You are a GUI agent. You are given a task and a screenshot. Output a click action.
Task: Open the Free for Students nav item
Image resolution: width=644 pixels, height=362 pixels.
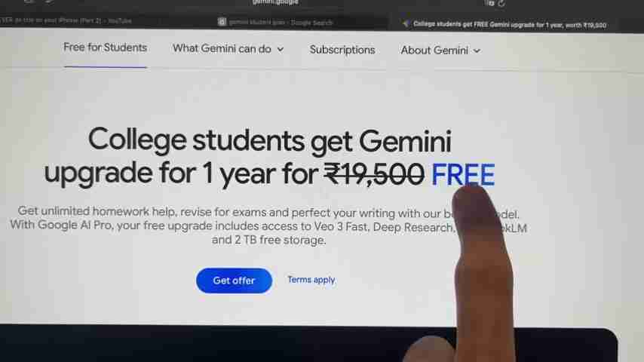105,48
